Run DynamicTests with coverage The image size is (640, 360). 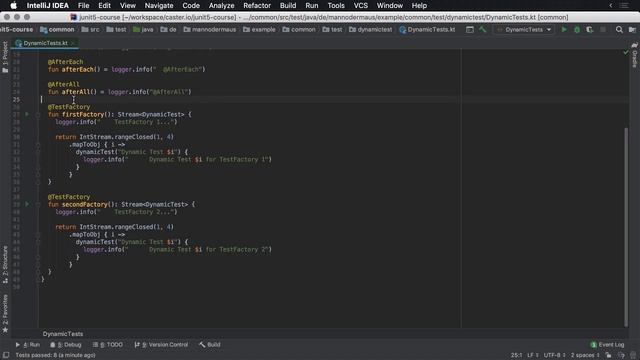pos(589,30)
